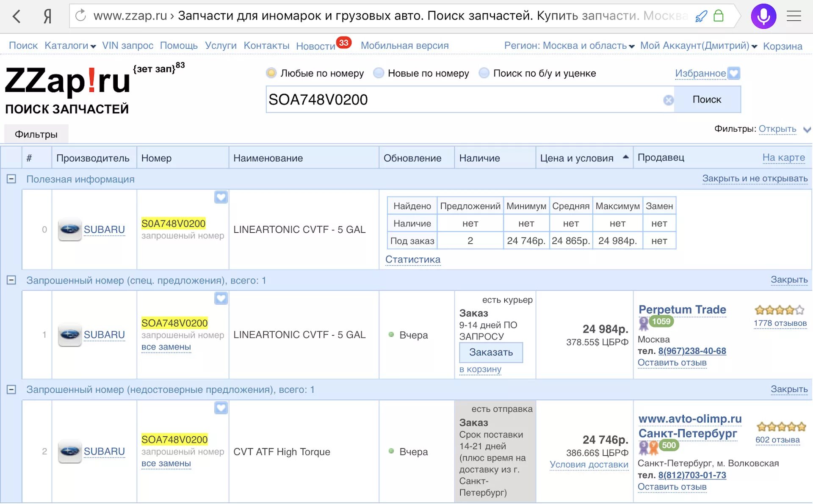Open 1778 отзывов reviews link
Screen dimensions: 813x504
(x=780, y=323)
